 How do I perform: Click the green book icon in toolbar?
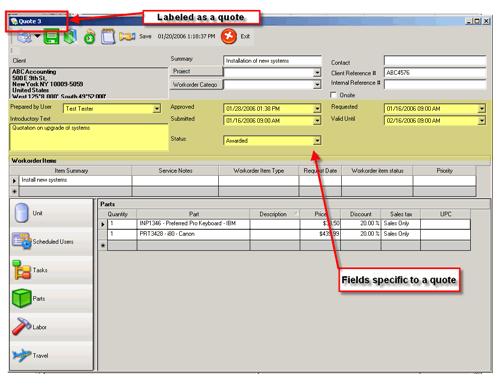click(71, 36)
